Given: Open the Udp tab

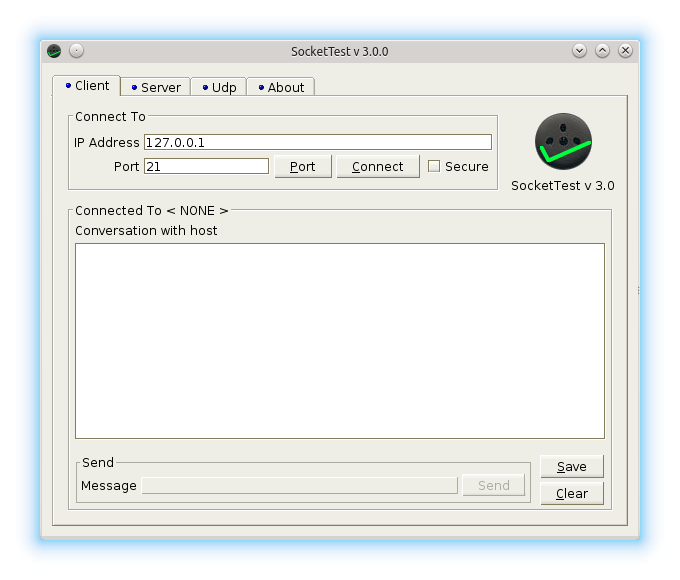Looking at the screenshot, I should click(218, 87).
